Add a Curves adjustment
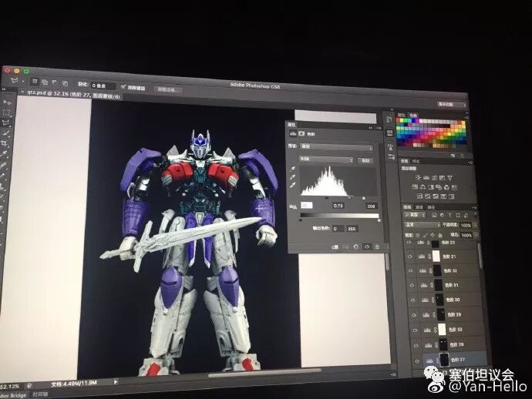The width and height of the screenshot is (532, 399). [x=434, y=177]
